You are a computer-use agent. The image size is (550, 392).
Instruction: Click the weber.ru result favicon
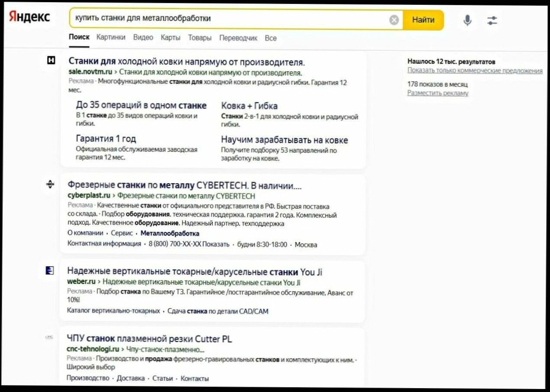coord(49,271)
